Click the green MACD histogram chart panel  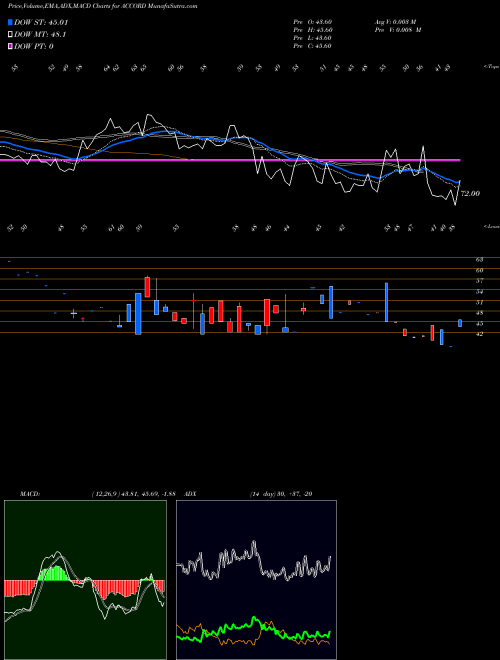coord(85,580)
